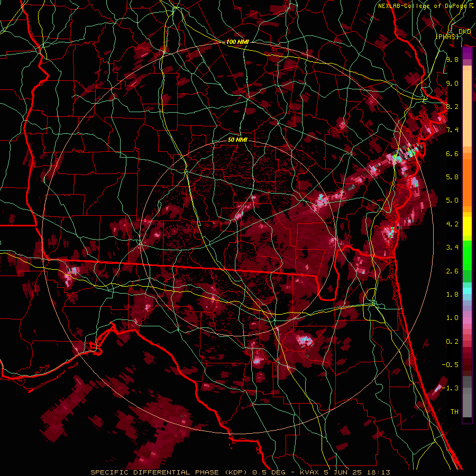Click the DKD label above the color scale

click(464, 32)
